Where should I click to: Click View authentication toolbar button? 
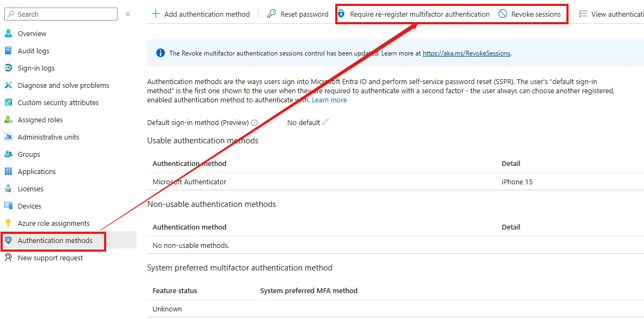(611, 14)
